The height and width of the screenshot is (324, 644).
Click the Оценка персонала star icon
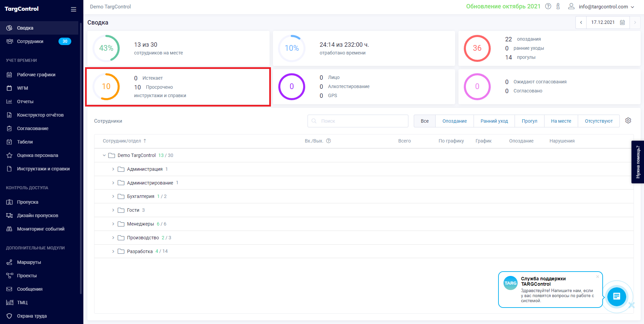click(9, 155)
